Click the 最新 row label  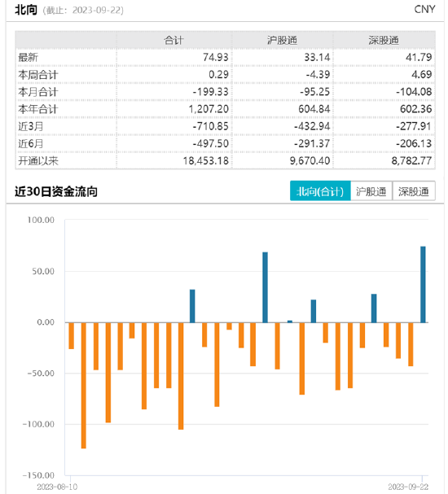point(28,57)
